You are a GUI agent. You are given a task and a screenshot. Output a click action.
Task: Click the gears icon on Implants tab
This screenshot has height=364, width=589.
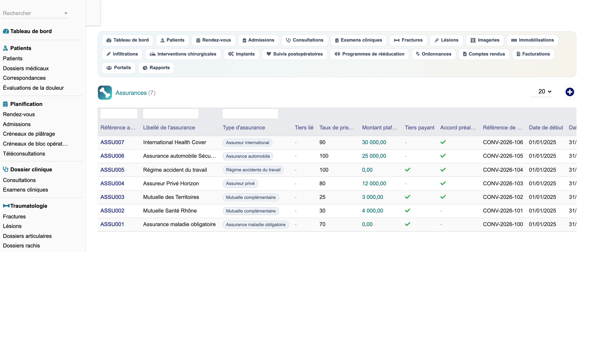pyautogui.click(x=231, y=54)
